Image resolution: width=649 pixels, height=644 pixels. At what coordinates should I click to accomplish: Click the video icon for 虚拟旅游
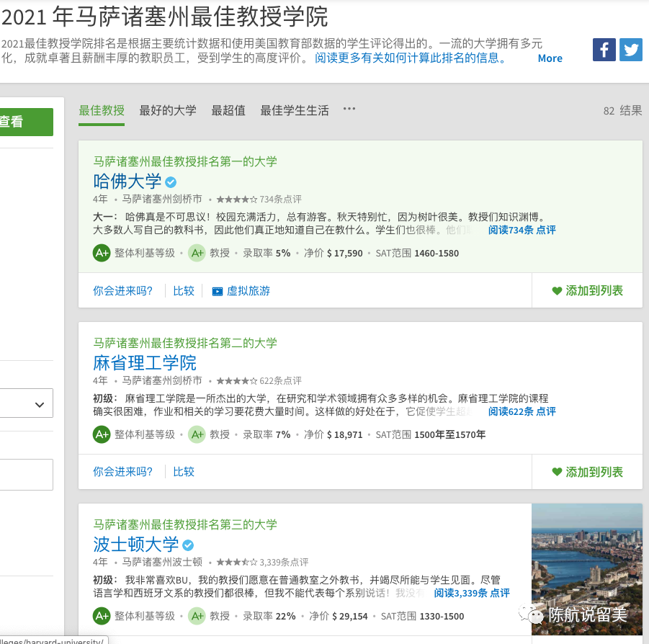tap(218, 291)
